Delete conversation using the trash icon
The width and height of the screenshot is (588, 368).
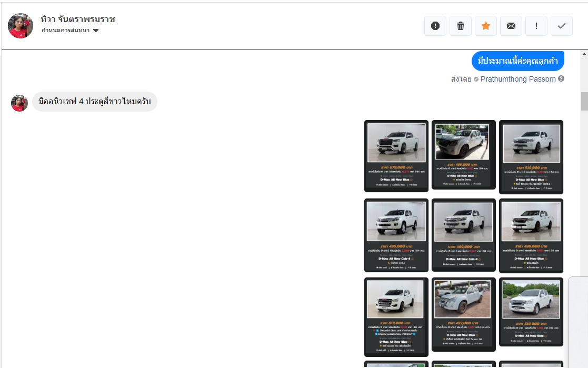(x=461, y=26)
